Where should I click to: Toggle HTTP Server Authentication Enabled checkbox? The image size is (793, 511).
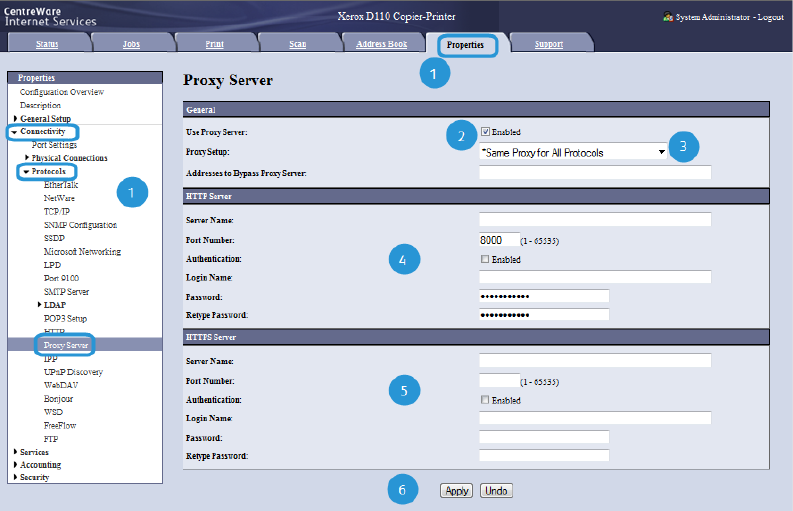485,259
